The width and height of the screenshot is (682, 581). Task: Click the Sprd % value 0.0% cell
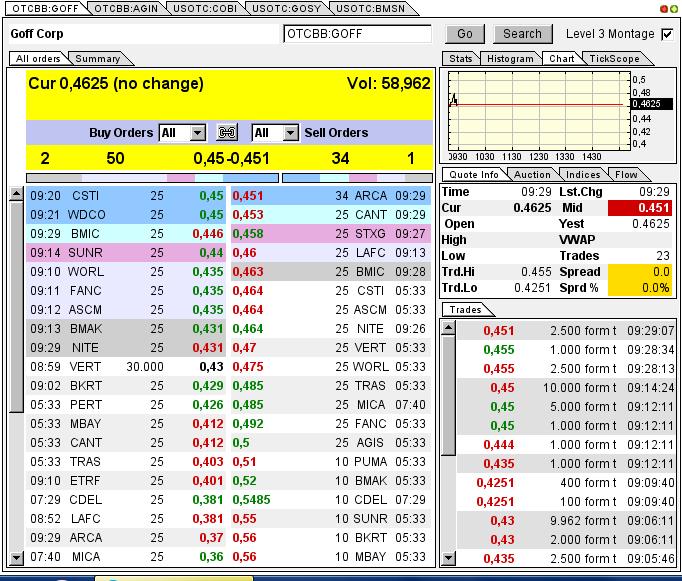[x=639, y=288]
